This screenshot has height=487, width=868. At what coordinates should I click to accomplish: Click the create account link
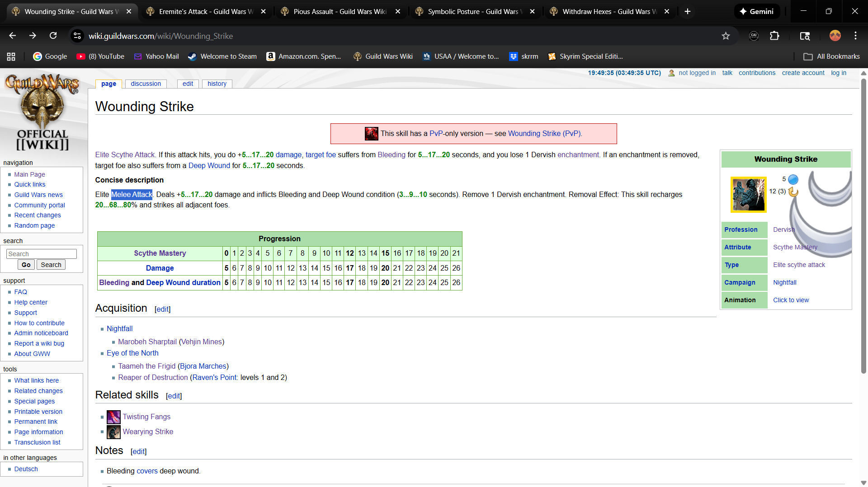pos(803,73)
